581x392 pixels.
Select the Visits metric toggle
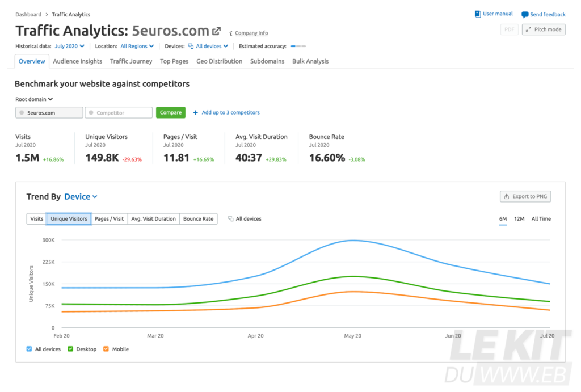(x=37, y=218)
